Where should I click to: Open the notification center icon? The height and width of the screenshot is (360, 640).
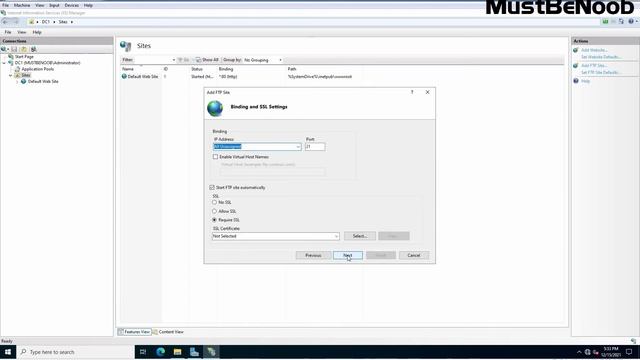pos(629,351)
